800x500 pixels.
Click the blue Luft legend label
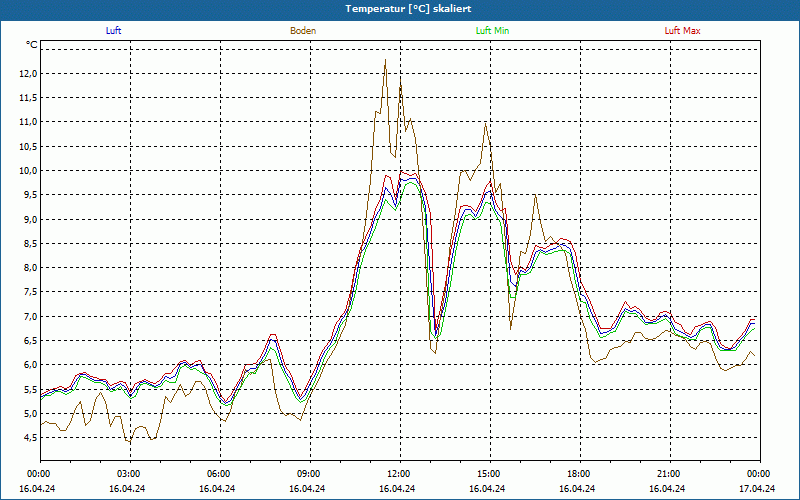tap(113, 31)
